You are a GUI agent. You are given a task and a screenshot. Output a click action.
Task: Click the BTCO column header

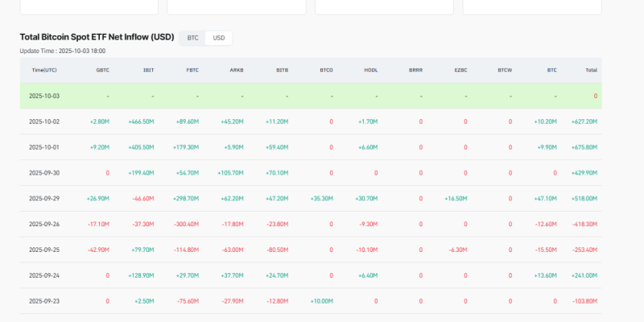326,70
